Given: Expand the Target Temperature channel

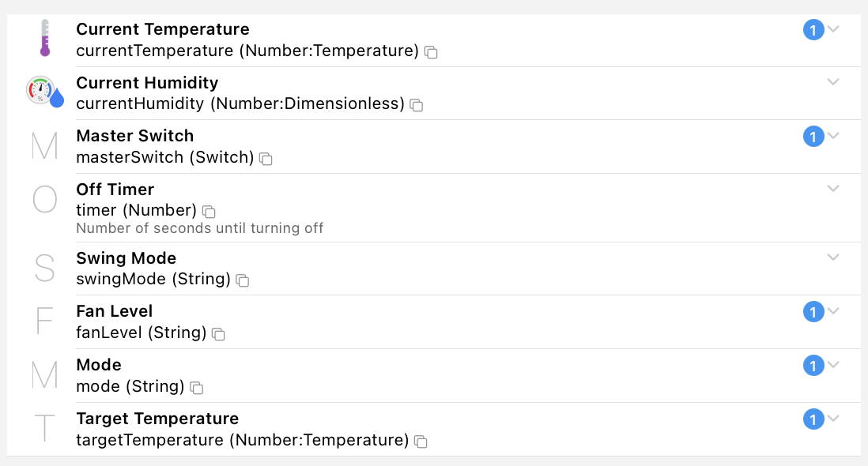Looking at the screenshot, I should 833,418.
